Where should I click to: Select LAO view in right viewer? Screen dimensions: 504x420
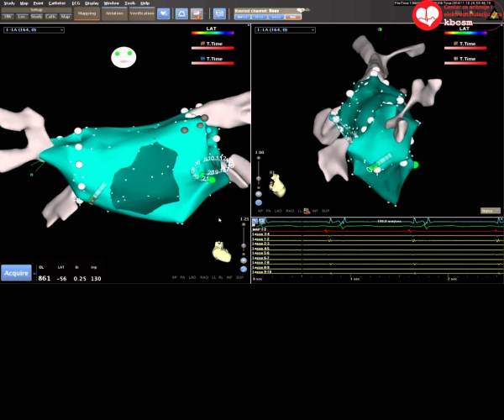click(x=278, y=211)
